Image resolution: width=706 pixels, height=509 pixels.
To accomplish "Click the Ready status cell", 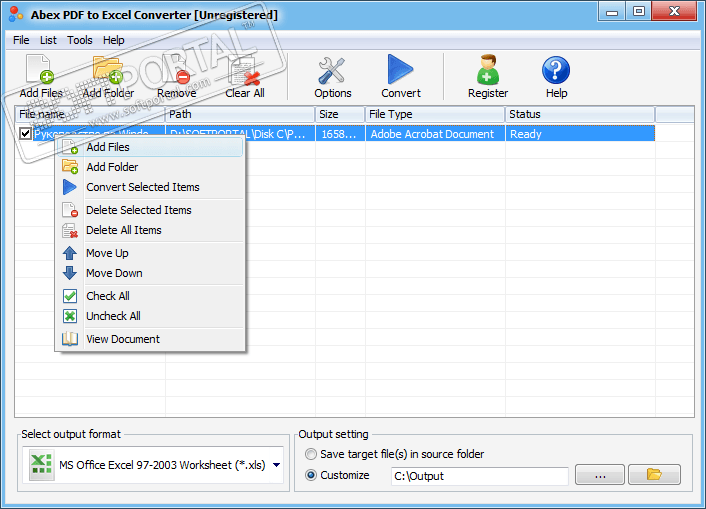I will coord(580,134).
